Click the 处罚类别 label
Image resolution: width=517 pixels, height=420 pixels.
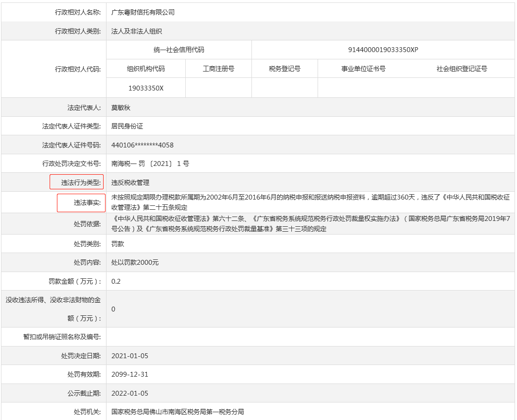[x=87, y=244]
